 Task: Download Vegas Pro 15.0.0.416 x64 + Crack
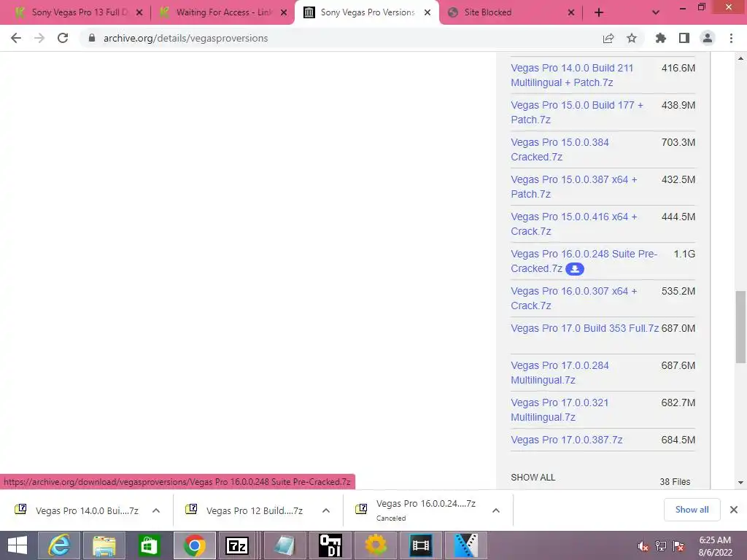[x=573, y=224]
